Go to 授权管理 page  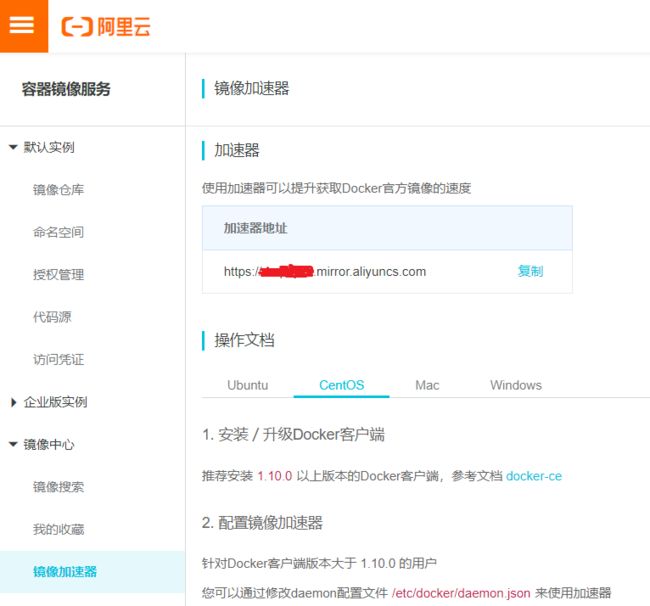[x=58, y=274]
